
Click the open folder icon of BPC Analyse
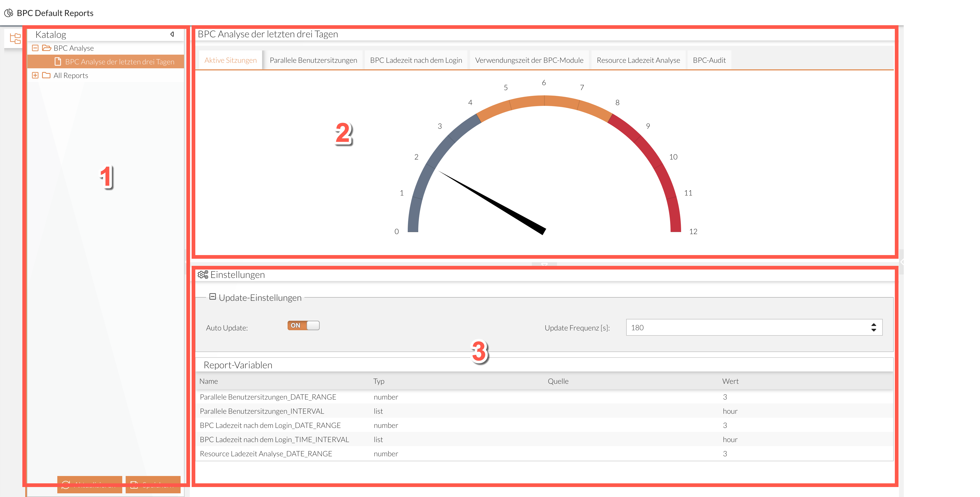(x=47, y=48)
